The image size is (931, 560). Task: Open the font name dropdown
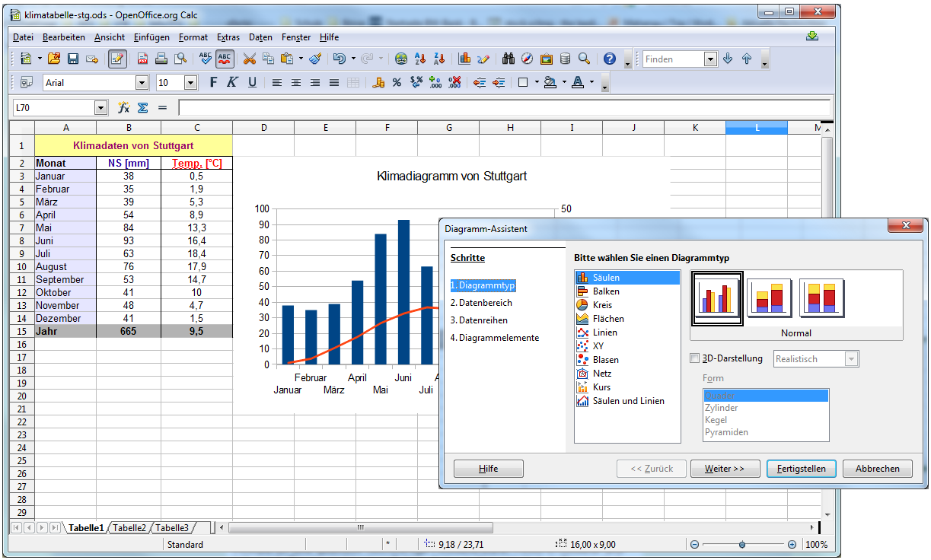click(x=142, y=82)
